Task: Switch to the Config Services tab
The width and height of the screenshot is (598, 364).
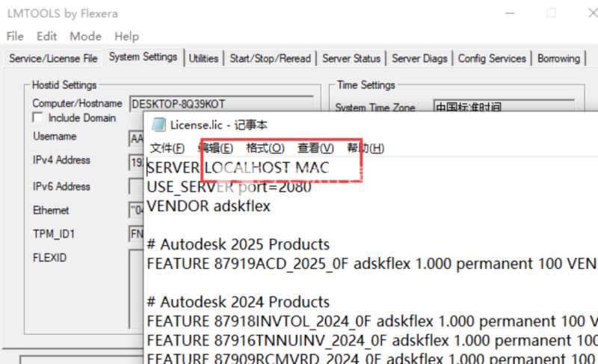Action: click(x=492, y=58)
